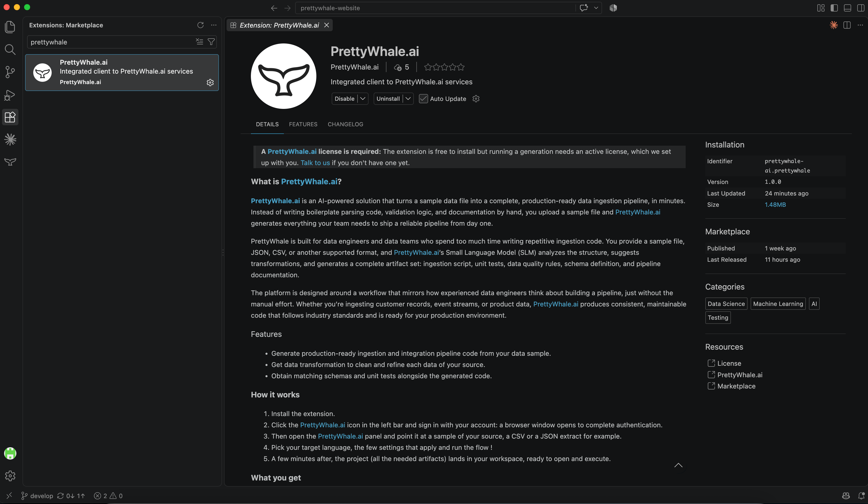The image size is (868, 504).
Task: Open the PrettyWhale whale-tail activity bar icon
Action: point(10,162)
